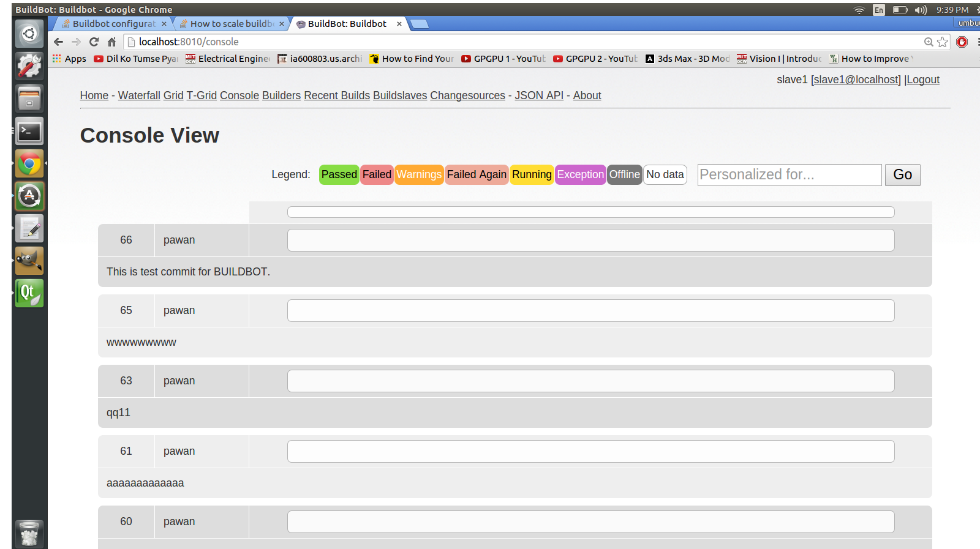This screenshot has height=549, width=980.
Task: Click the Running legend swatch
Action: click(x=532, y=174)
